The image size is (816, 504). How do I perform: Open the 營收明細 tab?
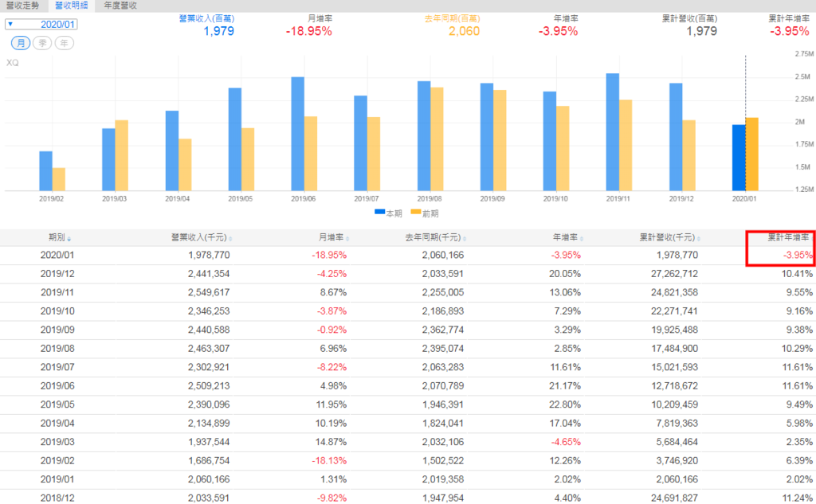click(x=71, y=6)
